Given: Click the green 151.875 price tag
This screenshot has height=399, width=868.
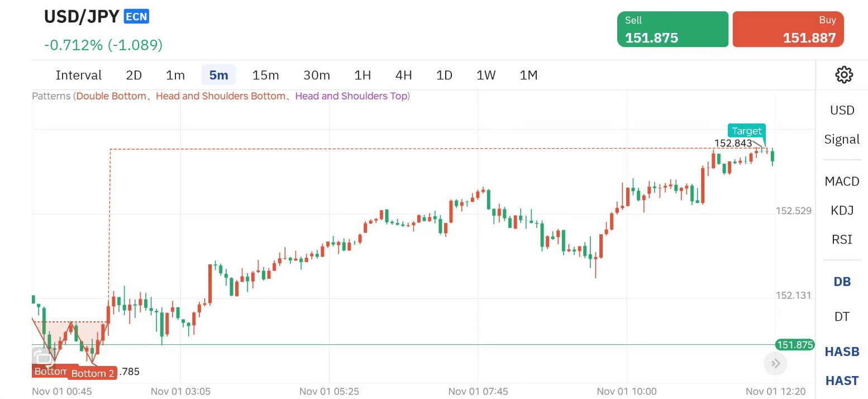Looking at the screenshot, I should pyautogui.click(x=794, y=345).
